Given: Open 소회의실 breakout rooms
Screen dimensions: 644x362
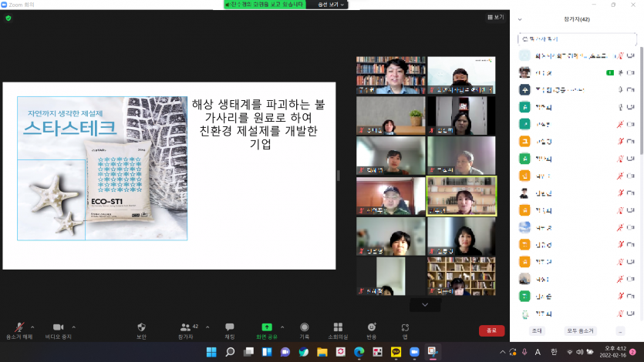Looking at the screenshot, I should coord(338,331).
